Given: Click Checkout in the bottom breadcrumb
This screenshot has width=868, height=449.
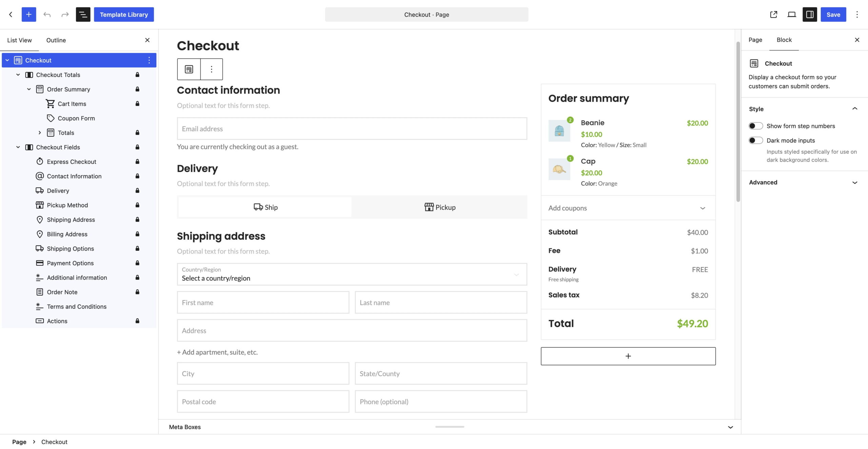Looking at the screenshot, I should pyautogui.click(x=54, y=442).
